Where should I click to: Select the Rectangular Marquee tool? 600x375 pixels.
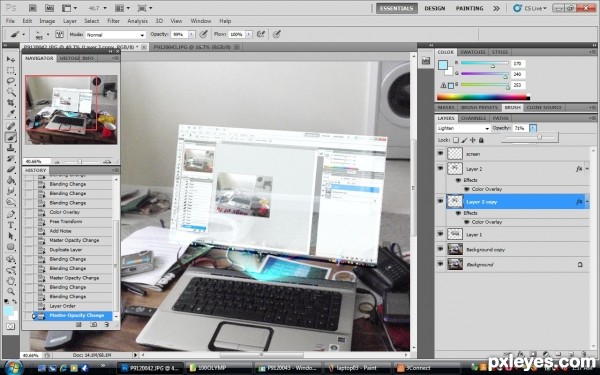[11, 70]
